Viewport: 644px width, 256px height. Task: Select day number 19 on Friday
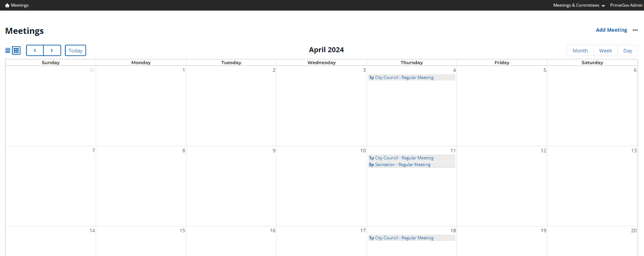click(x=543, y=230)
